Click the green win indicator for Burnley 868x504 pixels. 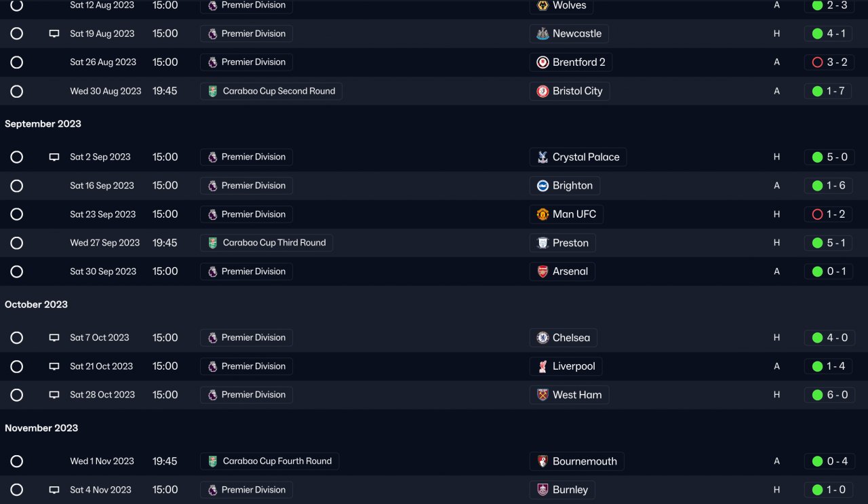click(x=817, y=490)
